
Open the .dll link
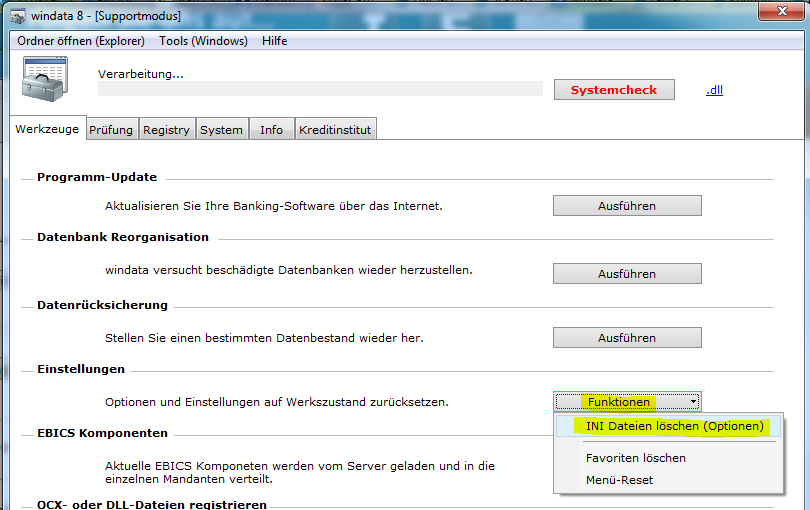[x=714, y=90]
